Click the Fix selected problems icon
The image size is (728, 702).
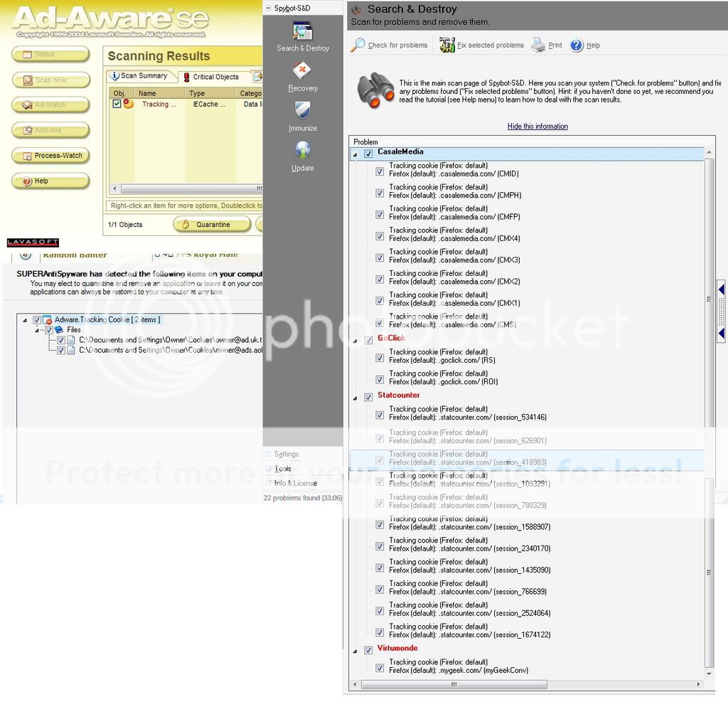[x=446, y=45]
